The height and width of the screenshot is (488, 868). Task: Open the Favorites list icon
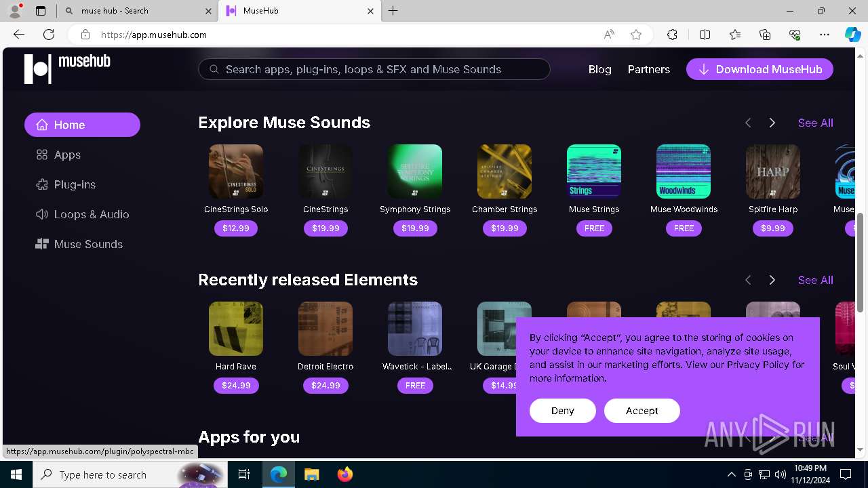[735, 35]
